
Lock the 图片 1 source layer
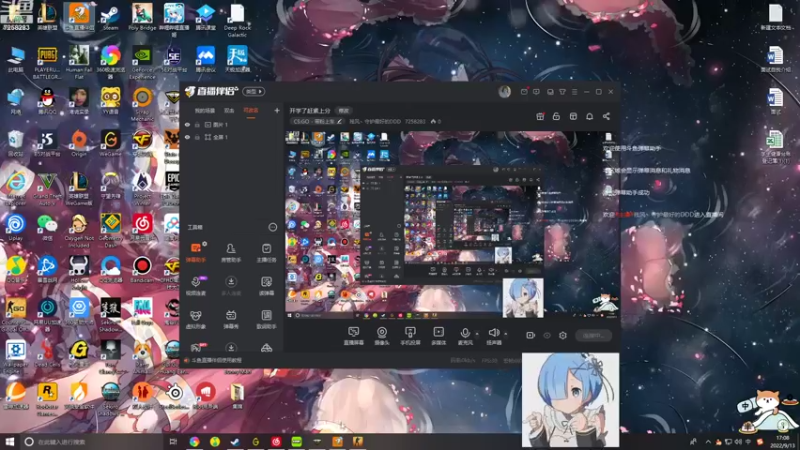tap(197, 124)
